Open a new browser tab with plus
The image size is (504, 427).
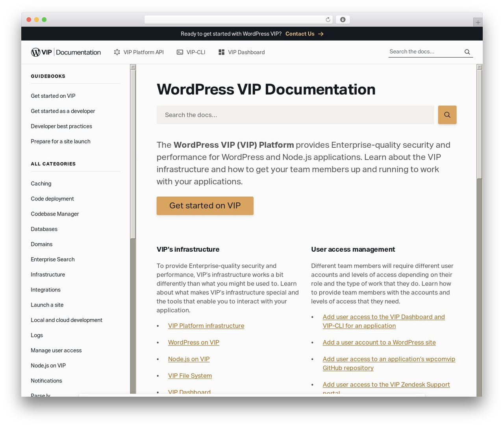coord(478,22)
